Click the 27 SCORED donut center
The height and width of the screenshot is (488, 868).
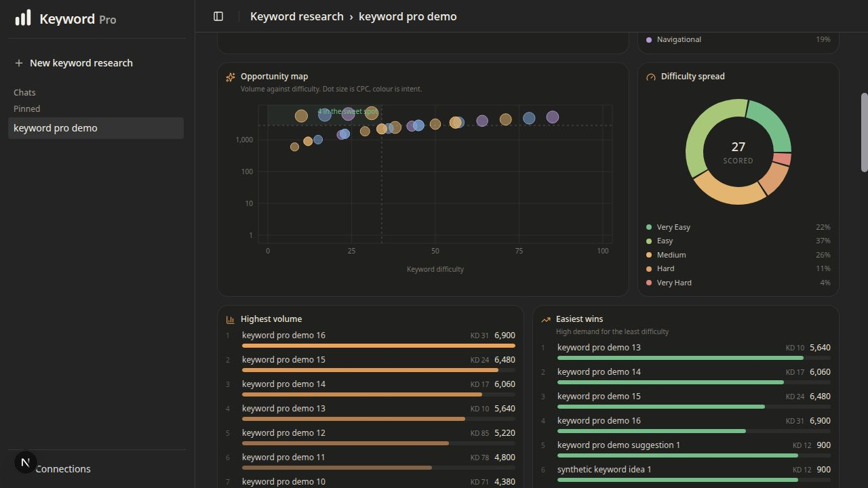[x=738, y=152]
